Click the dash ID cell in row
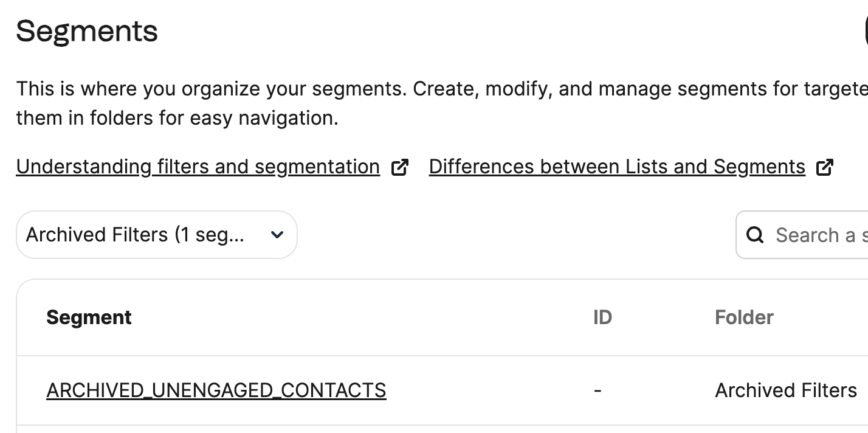Screen dimensions: 868x433 click(598, 390)
